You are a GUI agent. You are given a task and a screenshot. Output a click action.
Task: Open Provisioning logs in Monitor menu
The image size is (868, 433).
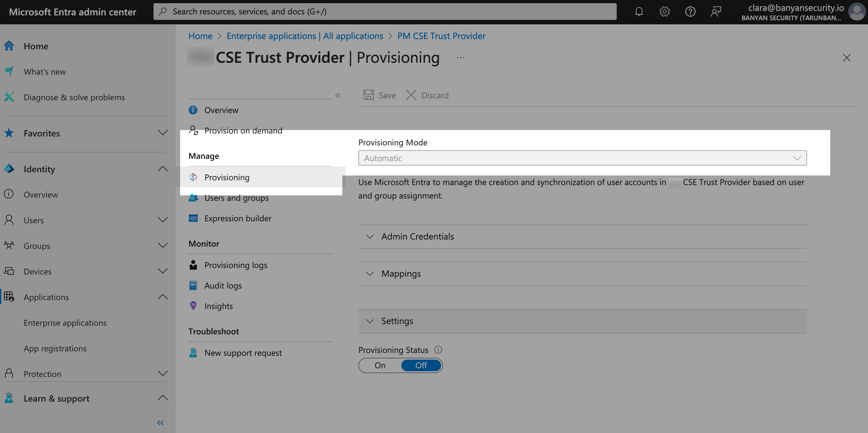(236, 265)
